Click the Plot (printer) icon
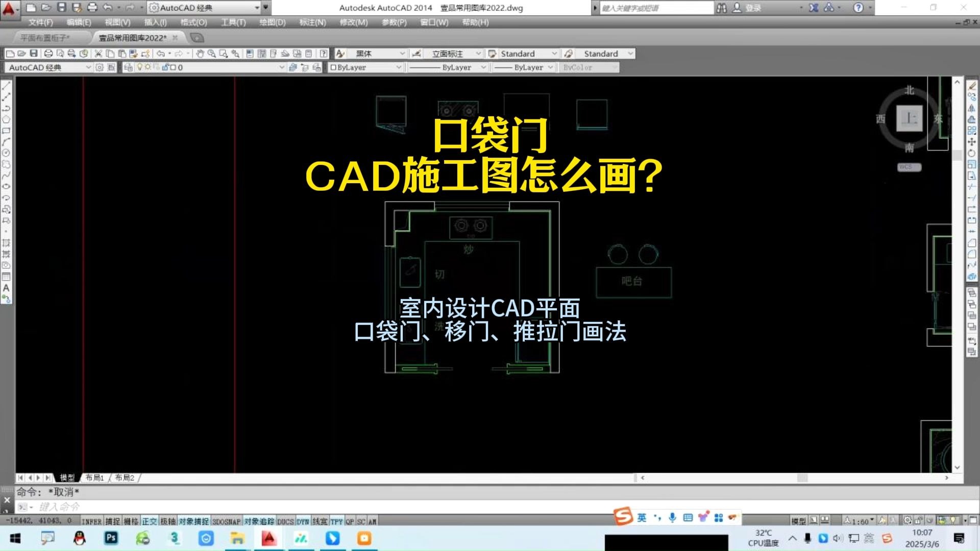Screen dimensions: 980x551 (48, 53)
